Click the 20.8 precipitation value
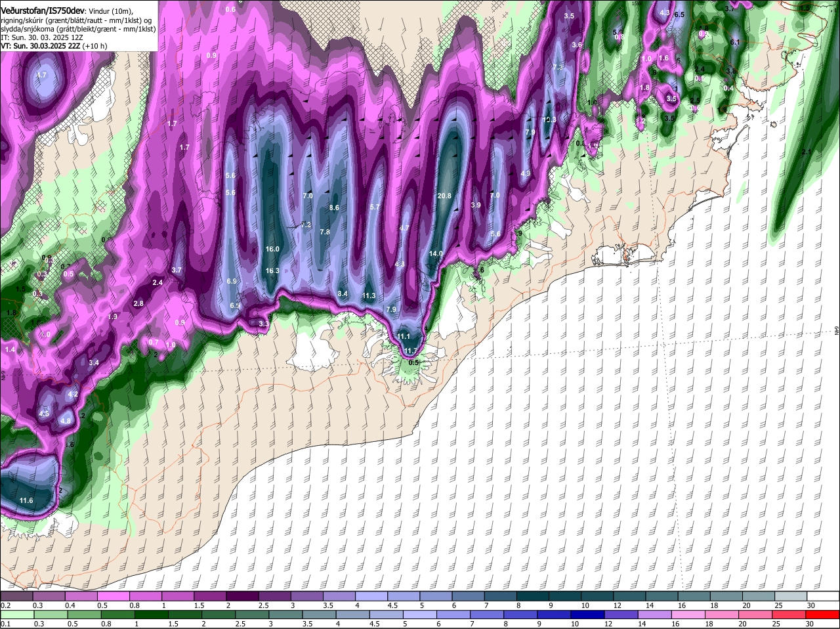 tap(444, 196)
